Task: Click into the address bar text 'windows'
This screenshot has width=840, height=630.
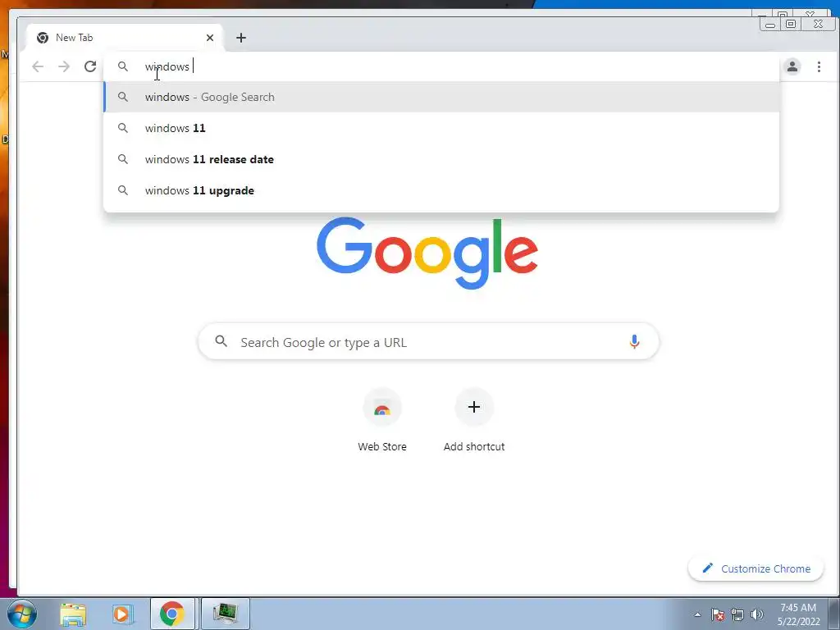Action: 167,66
